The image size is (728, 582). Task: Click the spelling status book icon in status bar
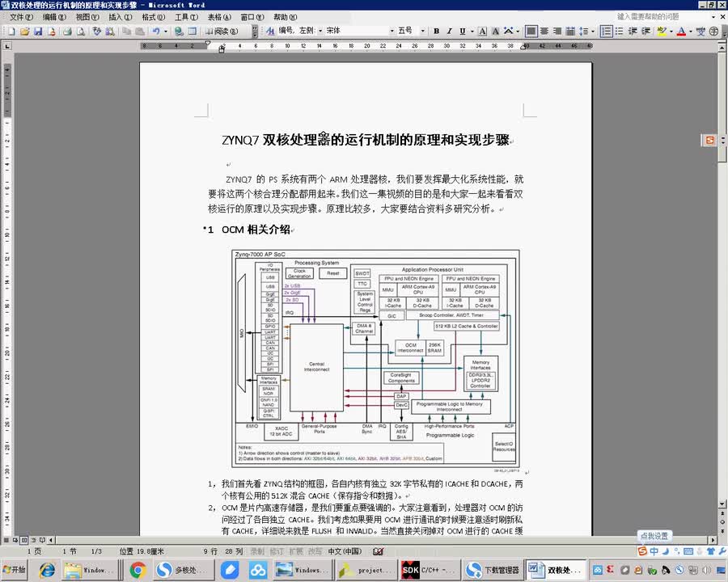point(378,551)
